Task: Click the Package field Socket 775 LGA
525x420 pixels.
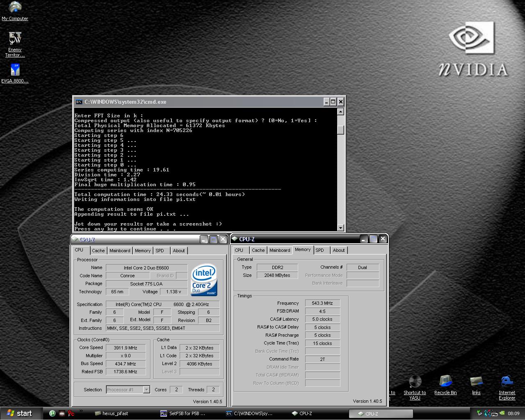Action: pyautogui.click(x=146, y=284)
